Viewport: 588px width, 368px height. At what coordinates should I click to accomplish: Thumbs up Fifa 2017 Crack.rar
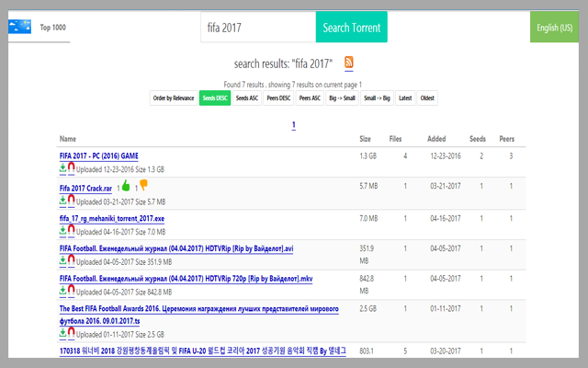click(126, 186)
